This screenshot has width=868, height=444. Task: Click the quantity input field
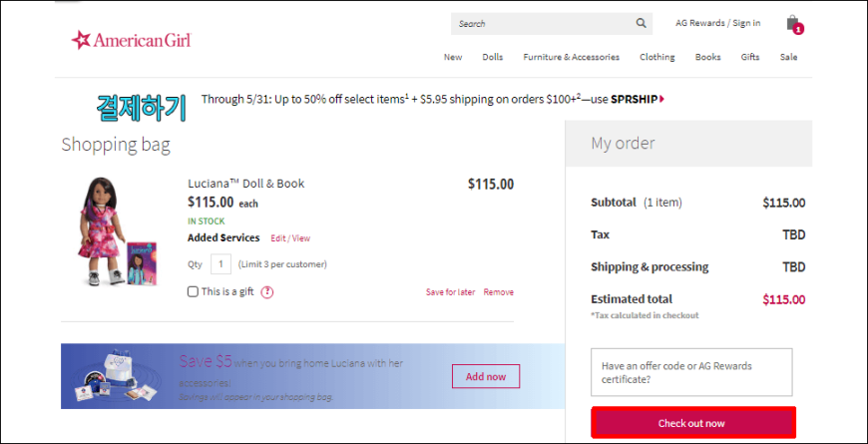[x=220, y=264]
